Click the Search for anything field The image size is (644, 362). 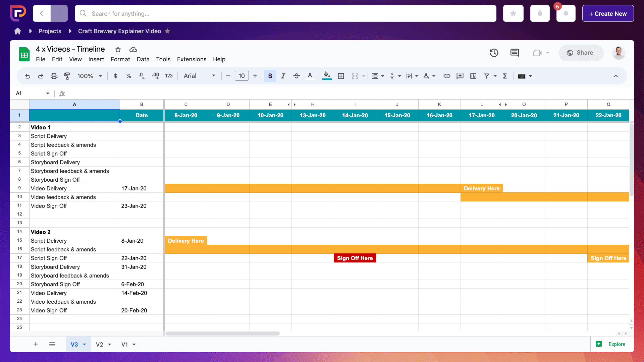(x=285, y=14)
